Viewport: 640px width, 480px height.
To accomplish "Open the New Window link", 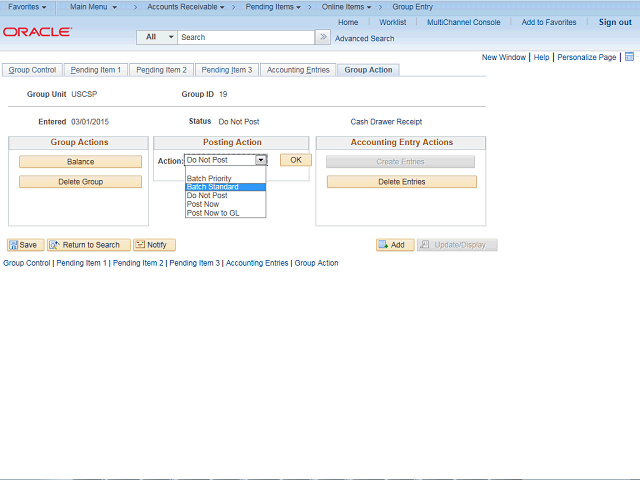I will coord(504,57).
